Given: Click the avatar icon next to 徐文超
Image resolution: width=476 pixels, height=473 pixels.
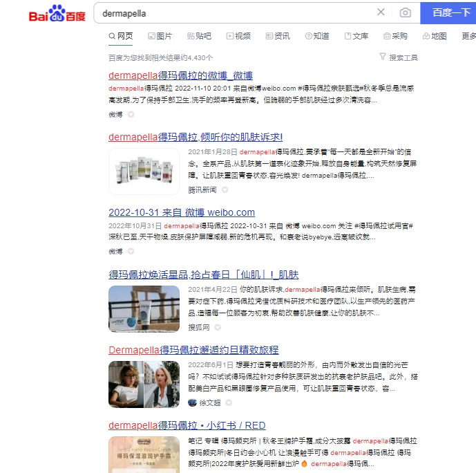Looking at the screenshot, I should (x=192, y=402).
